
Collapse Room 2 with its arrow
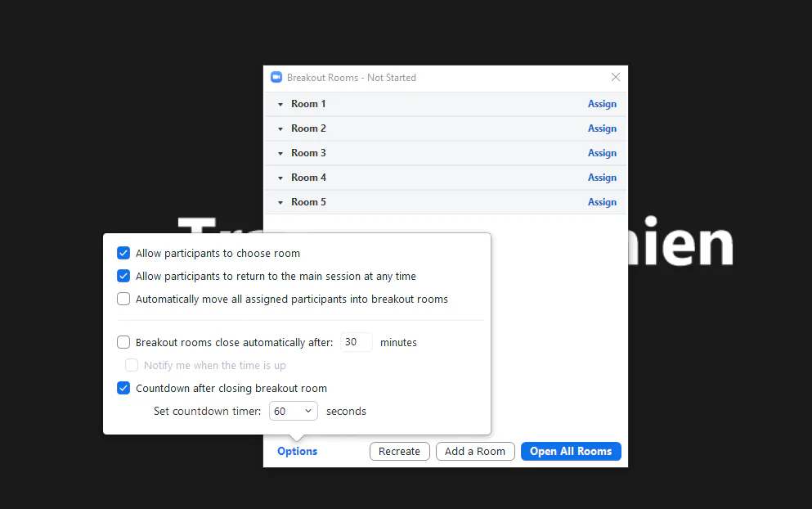(280, 128)
